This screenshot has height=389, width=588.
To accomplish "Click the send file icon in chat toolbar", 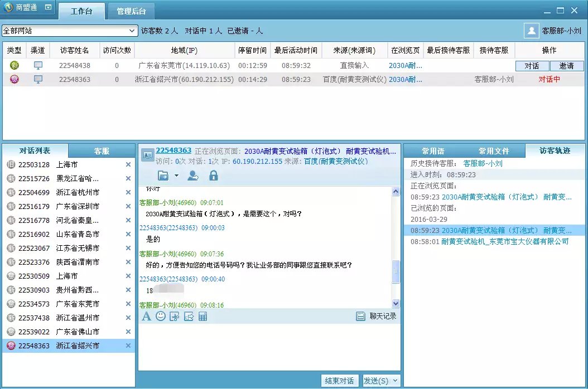I will [189, 317].
